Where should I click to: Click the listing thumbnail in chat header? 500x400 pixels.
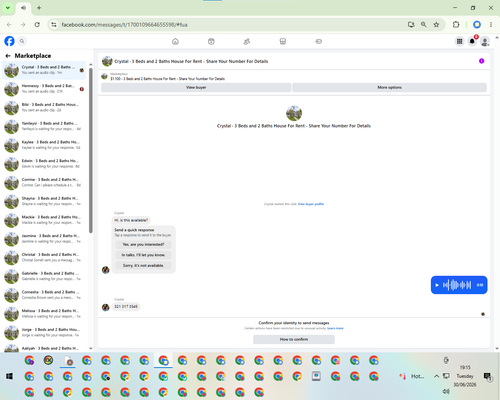tap(107, 61)
